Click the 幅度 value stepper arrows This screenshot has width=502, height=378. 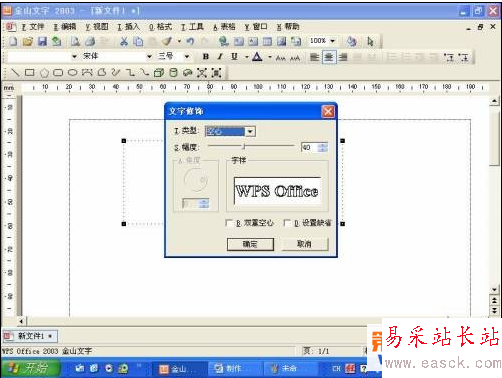[322, 147]
